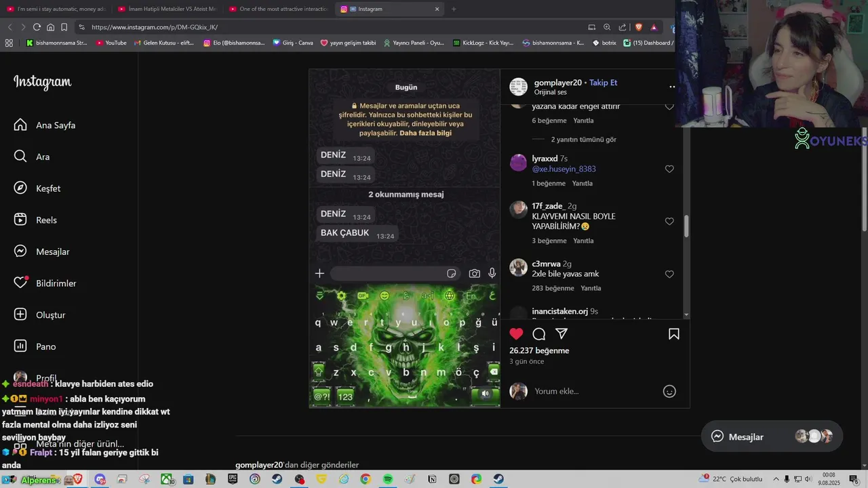Image resolution: width=868 pixels, height=488 pixels.
Task: Open the 17f_zade_ commenter avatar
Action: coord(518,209)
